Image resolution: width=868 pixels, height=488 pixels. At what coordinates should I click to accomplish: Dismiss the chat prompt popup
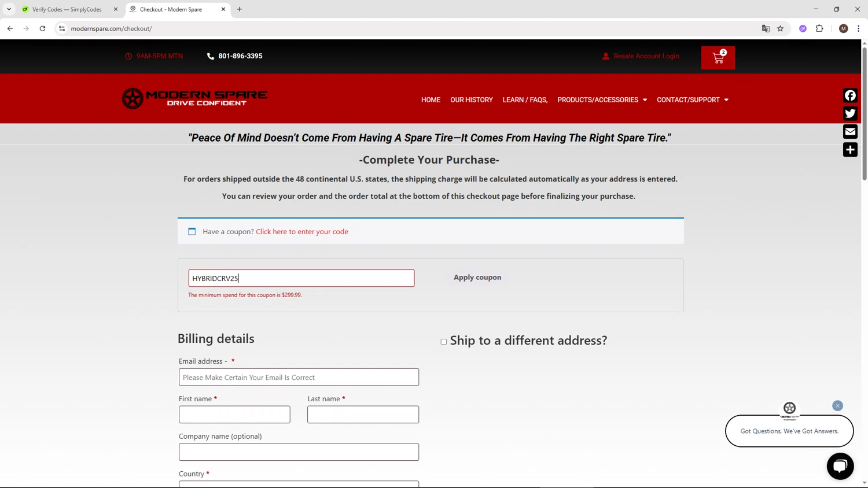(x=837, y=406)
